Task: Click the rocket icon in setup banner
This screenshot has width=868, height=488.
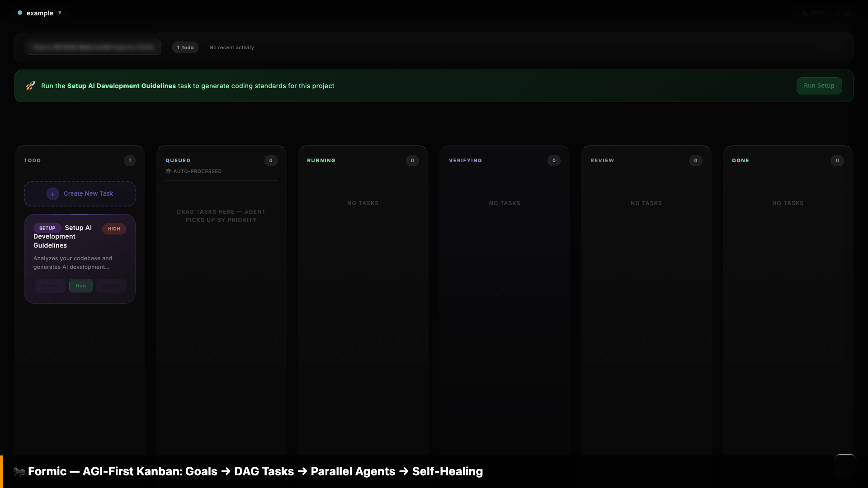Action: click(30, 86)
